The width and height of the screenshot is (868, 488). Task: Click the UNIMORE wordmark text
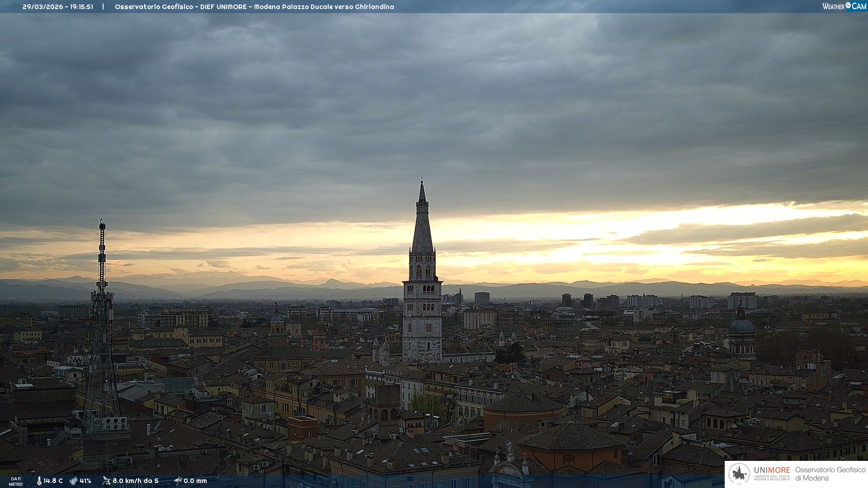pos(772,470)
